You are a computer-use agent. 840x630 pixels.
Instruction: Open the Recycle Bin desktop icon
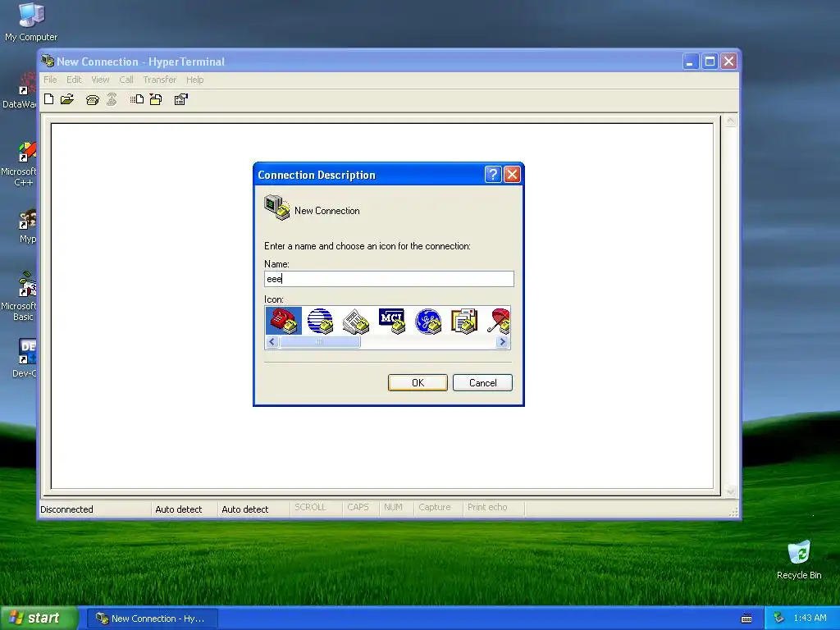click(799, 559)
